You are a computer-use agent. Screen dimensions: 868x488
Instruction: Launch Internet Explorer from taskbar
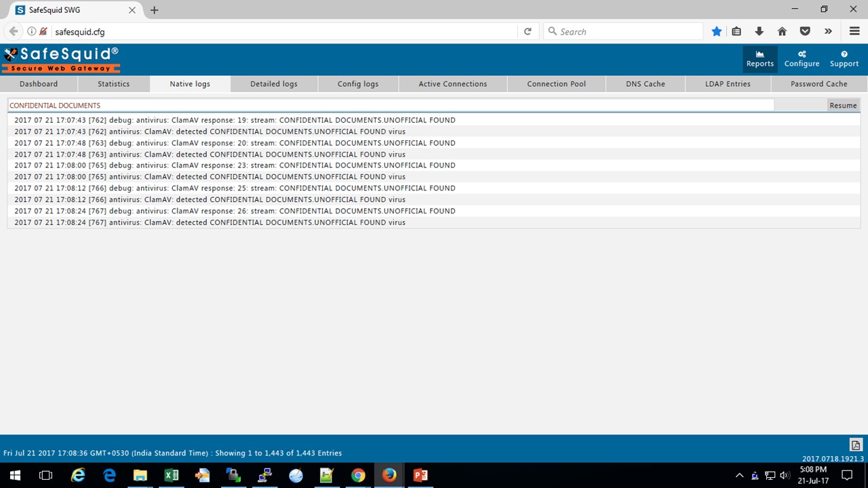coord(78,475)
